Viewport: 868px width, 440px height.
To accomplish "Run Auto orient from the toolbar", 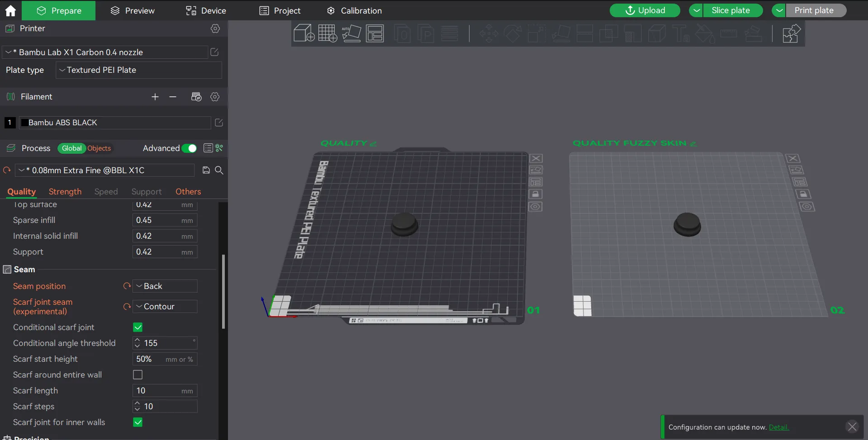I will [351, 33].
